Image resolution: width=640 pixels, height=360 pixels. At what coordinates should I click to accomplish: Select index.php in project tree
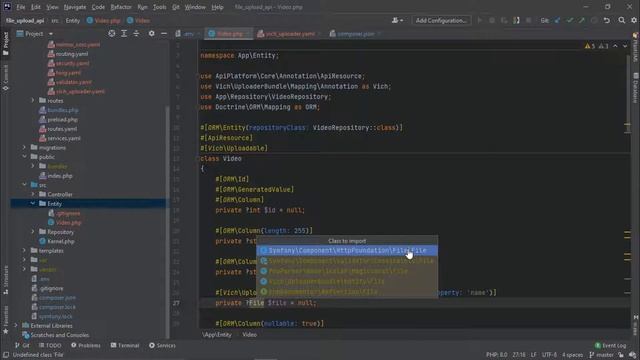56,176
